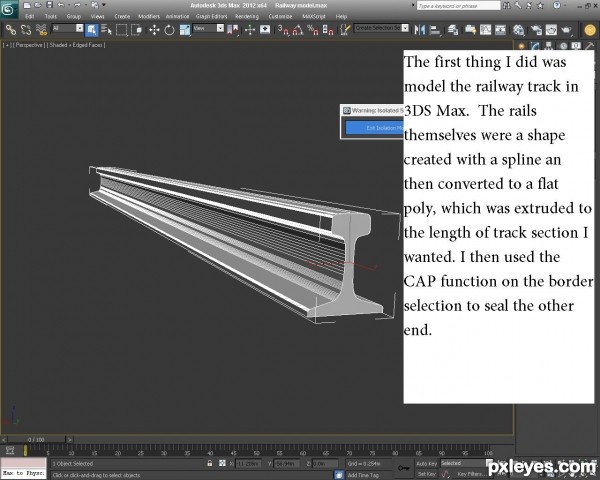Open the Rendered Frame Window
The image size is (600, 480).
tap(551, 30)
